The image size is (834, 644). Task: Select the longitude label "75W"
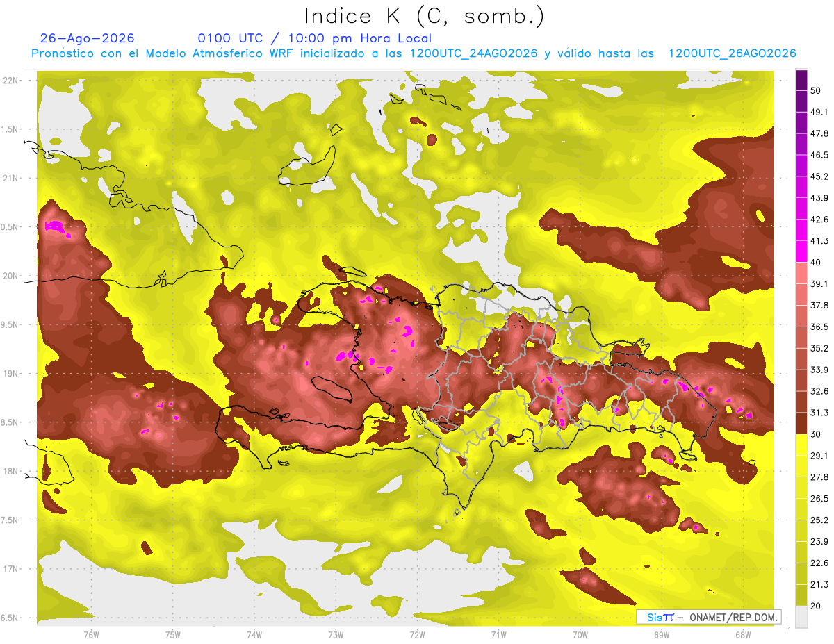pos(173,634)
